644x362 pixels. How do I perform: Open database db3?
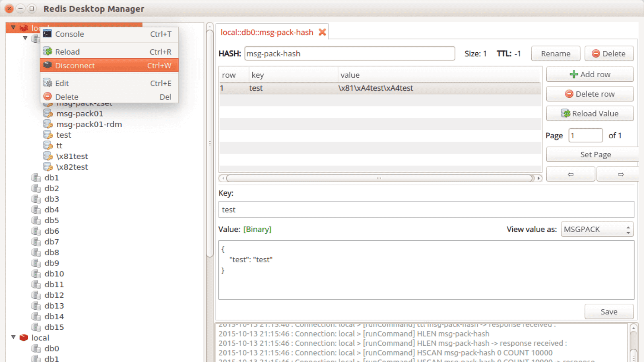[52, 199]
